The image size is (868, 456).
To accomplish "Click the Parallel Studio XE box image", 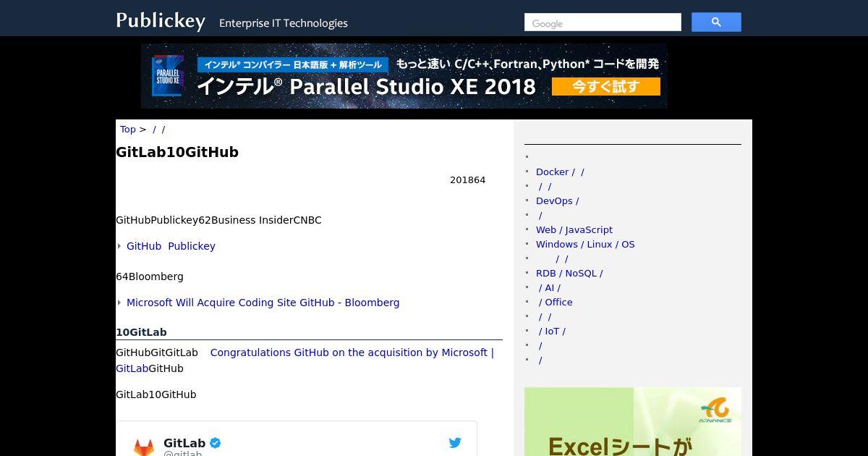I will (x=168, y=76).
